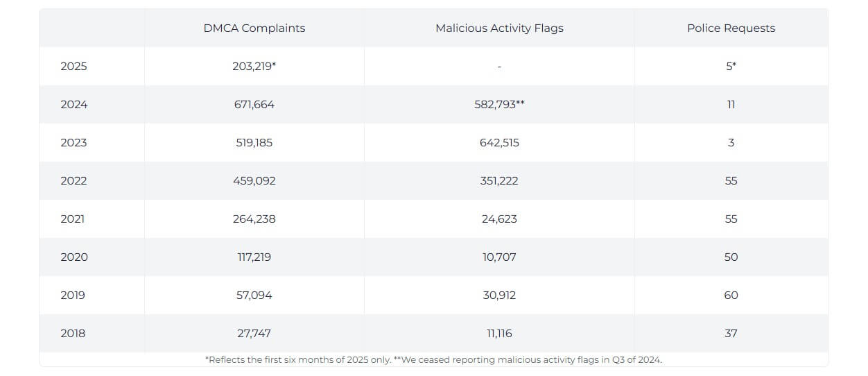Select the 2024 row label
This screenshot has width=868, height=376.
73,105
